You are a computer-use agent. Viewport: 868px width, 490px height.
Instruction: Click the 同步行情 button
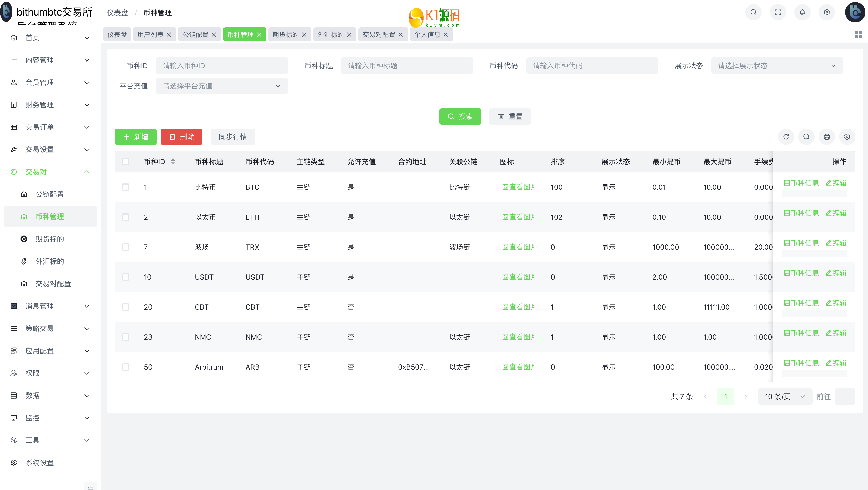click(232, 137)
